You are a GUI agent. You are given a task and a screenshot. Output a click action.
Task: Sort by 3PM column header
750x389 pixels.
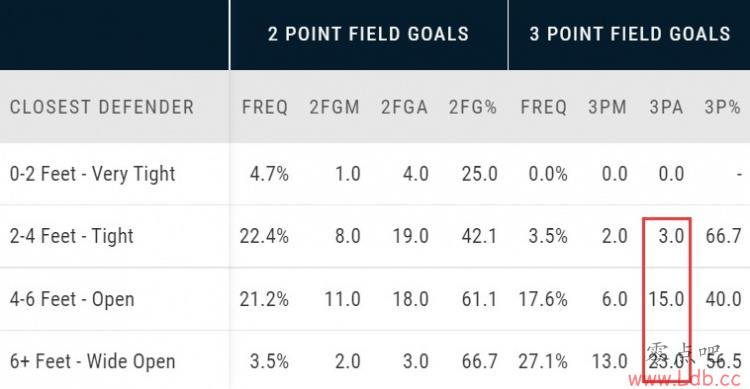point(607,107)
